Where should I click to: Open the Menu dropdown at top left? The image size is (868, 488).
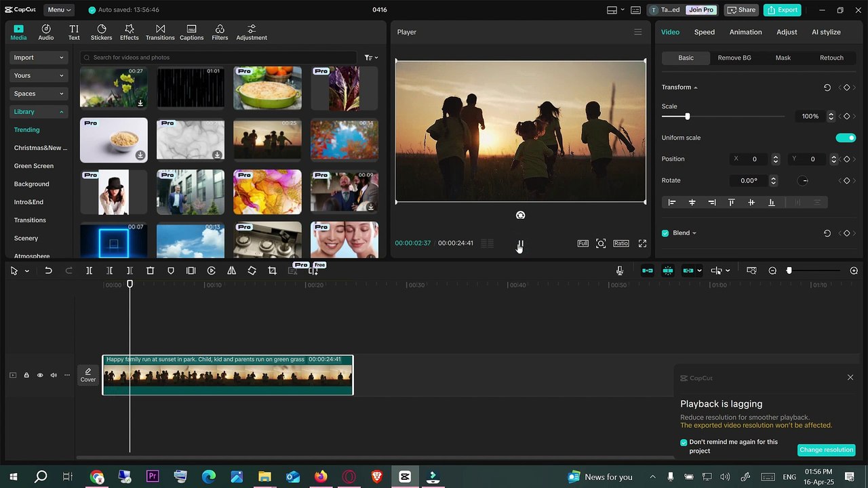(59, 9)
